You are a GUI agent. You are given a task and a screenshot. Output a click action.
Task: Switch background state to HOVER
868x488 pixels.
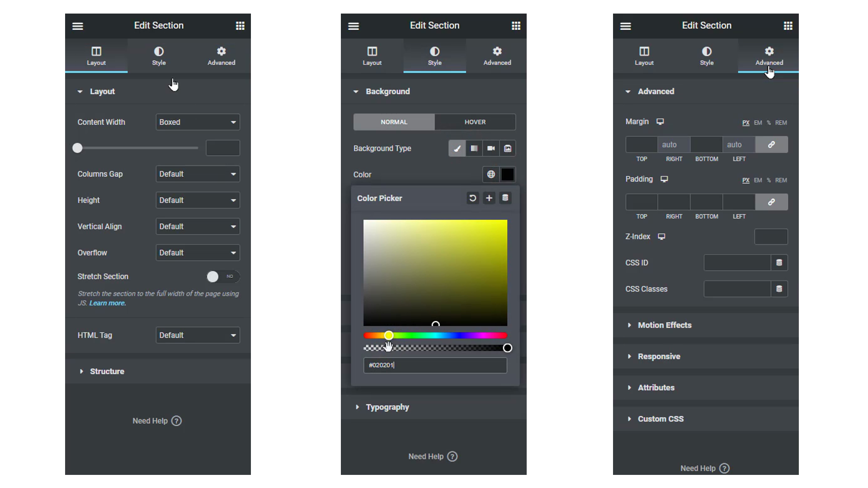pos(475,122)
